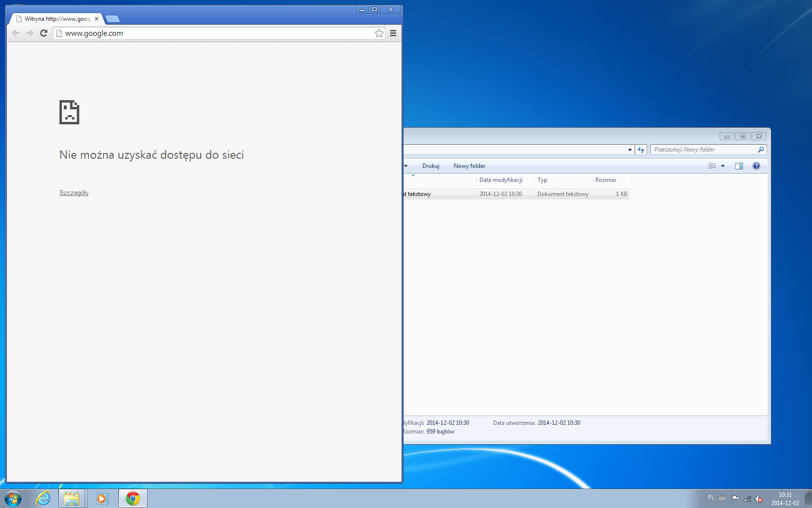The height and width of the screenshot is (508, 812).
Task: Click the sad page error icon
Action: (69, 112)
